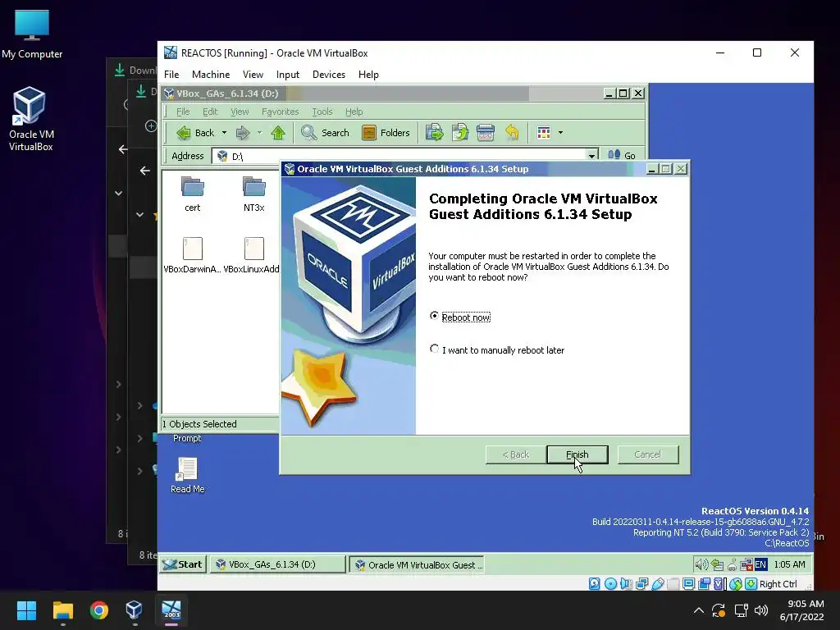Switch to Oracle VM VirtualBox Guest taskbar button
The image size is (840, 630).
coord(418,564)
